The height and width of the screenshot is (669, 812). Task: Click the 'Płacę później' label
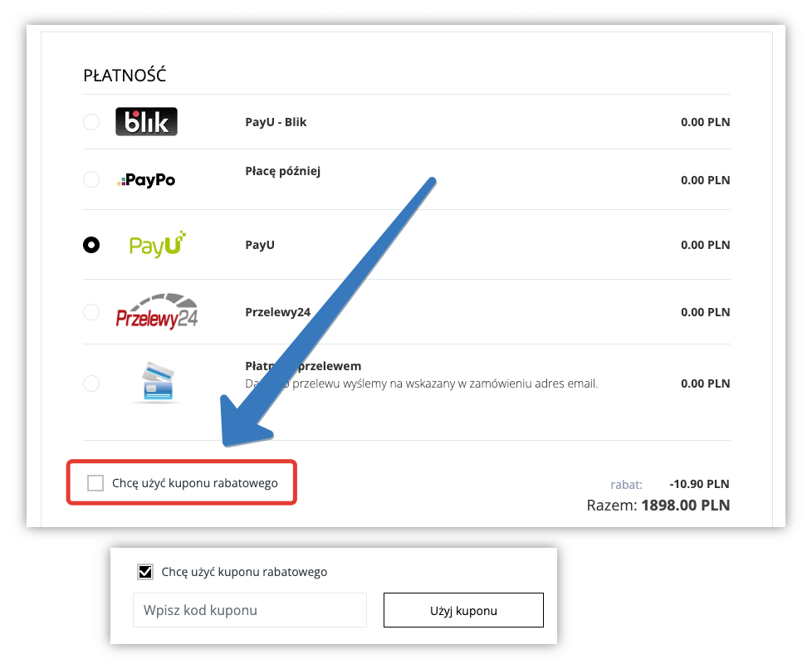click(282, 171)
